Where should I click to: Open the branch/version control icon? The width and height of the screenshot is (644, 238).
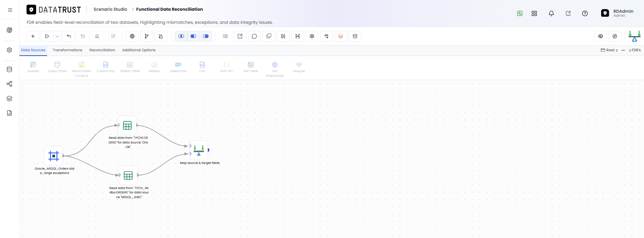point(147,36)
